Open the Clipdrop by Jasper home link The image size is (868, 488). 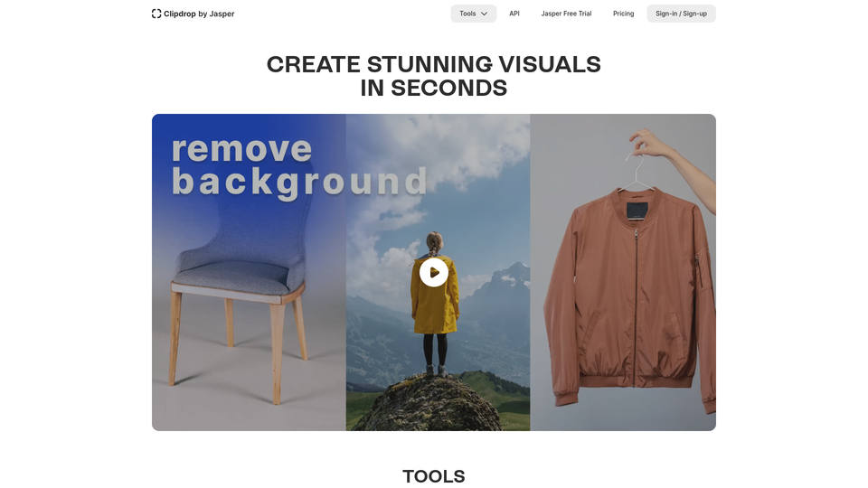pyautogui.click(x=193, y=14)
